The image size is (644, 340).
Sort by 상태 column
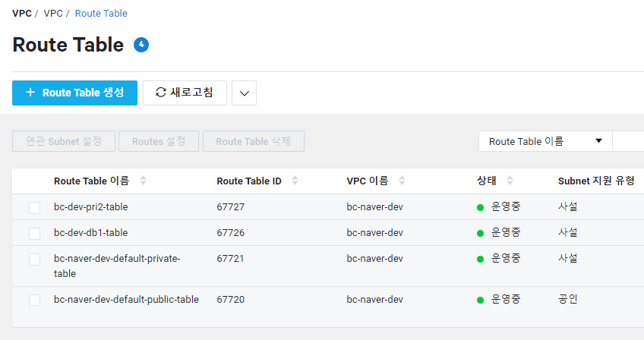(510, 181)
